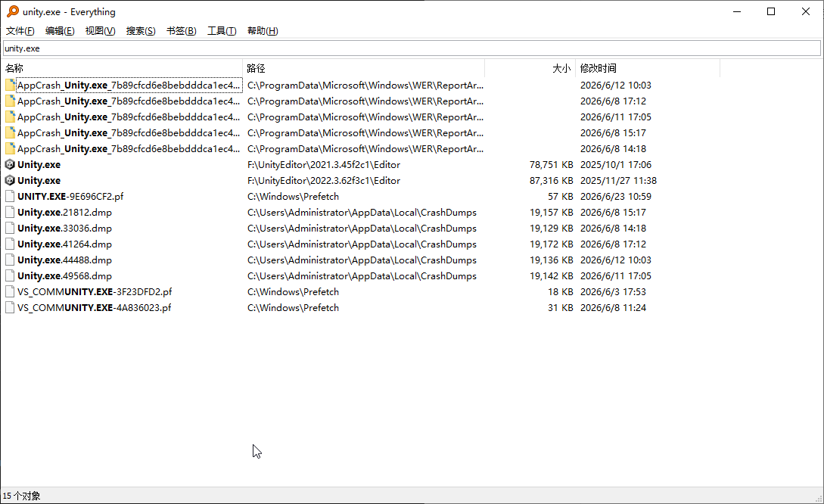Select AppCrash_Unity.exe name modified 2026/6/8 14:18
Image resolution: width=824 pixels, height=504 pixels.
129,149
